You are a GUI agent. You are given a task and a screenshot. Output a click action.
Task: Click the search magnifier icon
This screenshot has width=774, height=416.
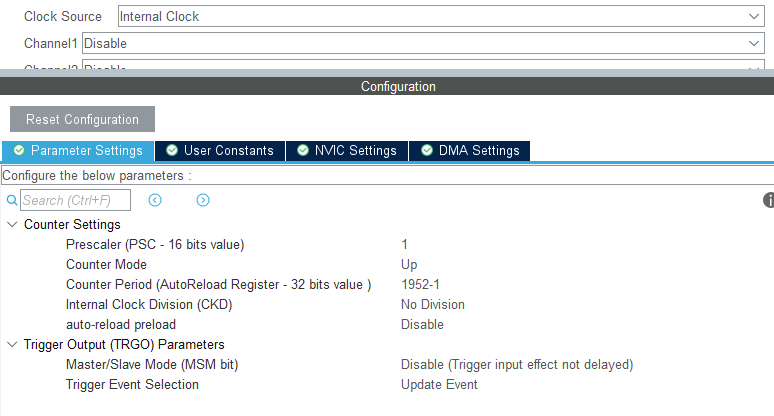(12, 200)
